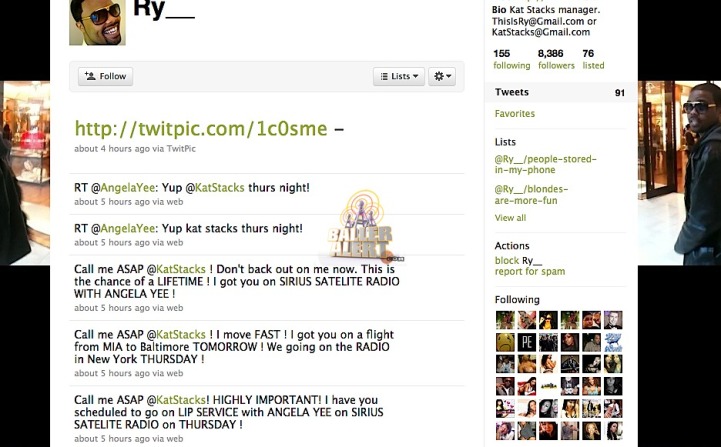Click View all lists link
This screenshot has height=447, width=721.
pos(510,218)
